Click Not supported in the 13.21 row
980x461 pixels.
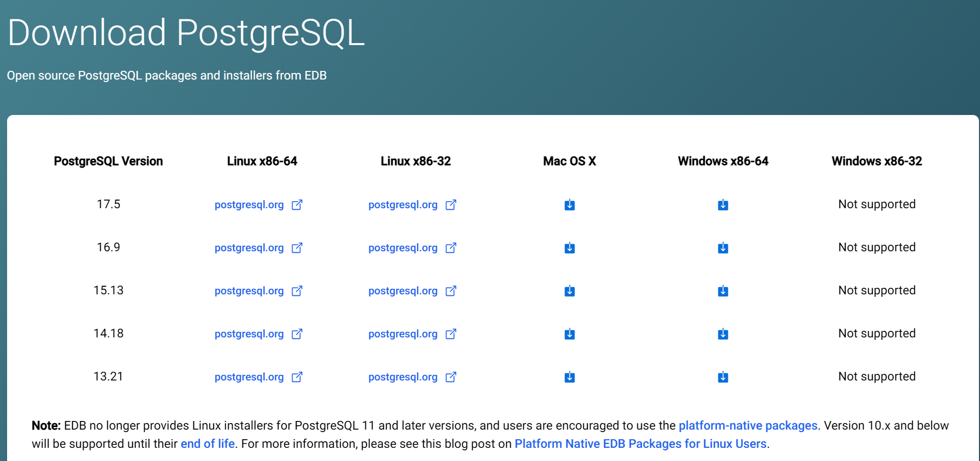877,376
